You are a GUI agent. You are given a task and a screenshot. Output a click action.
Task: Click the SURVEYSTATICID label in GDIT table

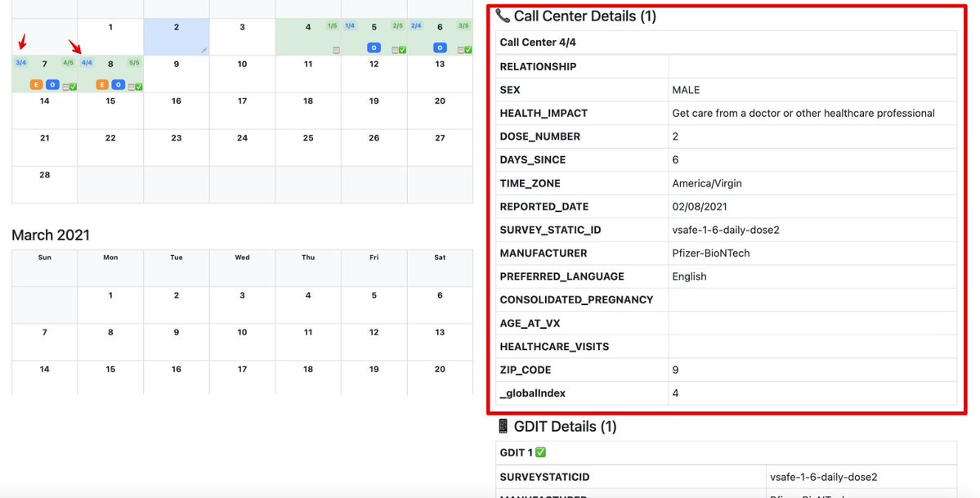coord(544,477)
